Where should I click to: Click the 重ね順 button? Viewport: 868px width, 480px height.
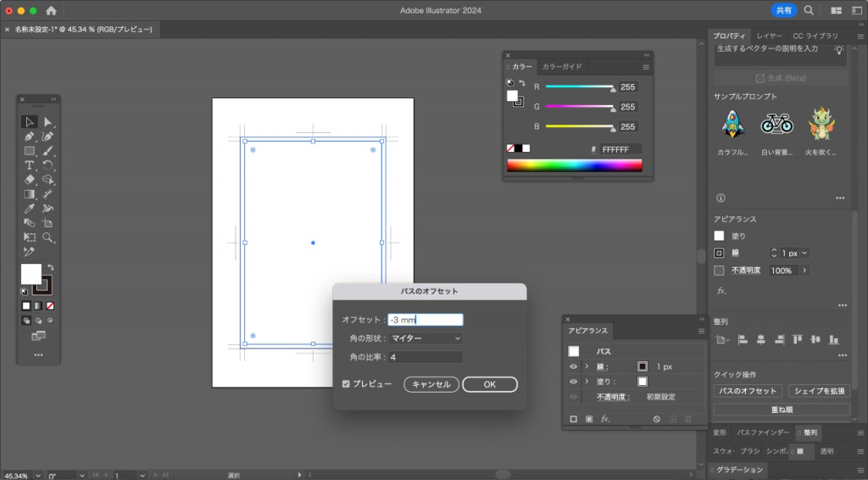(782, 410)
